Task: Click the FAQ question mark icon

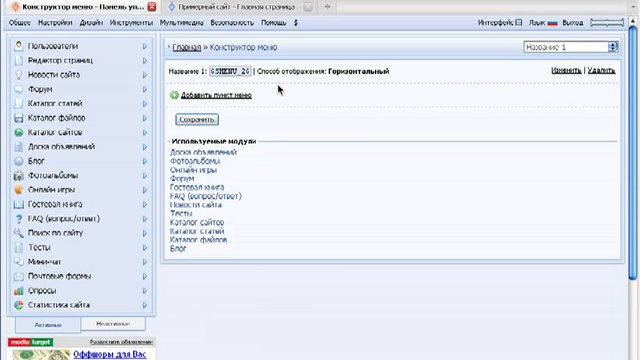Action: click(18, 219)
